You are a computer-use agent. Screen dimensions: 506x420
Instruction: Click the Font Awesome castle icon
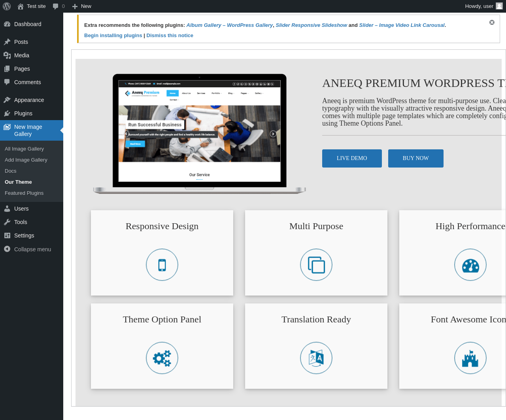coord(470,358)
